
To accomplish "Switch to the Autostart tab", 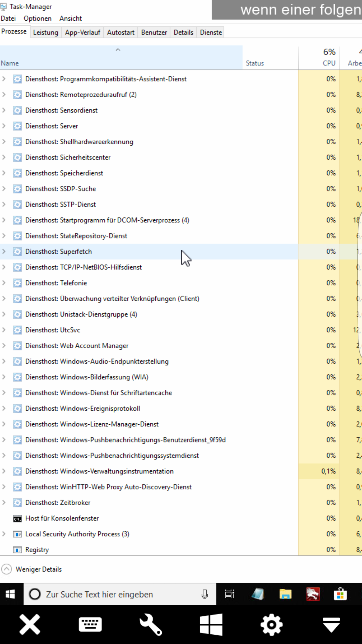I will click(x=121, y=32).
